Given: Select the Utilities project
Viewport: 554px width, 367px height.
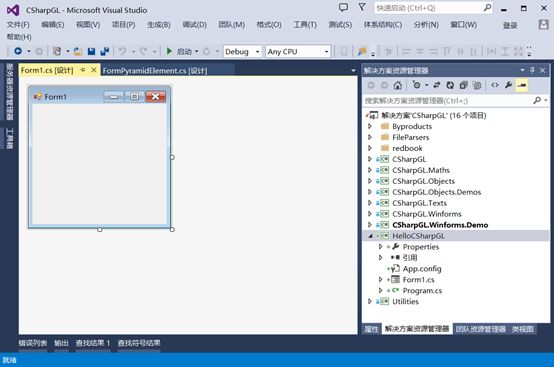Looking at the screenshot, I should pyautogui.click(x=405, y=301).
